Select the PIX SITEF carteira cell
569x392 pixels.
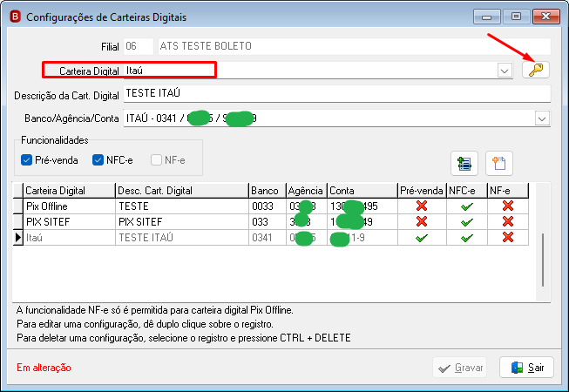(x=69, y=222)
